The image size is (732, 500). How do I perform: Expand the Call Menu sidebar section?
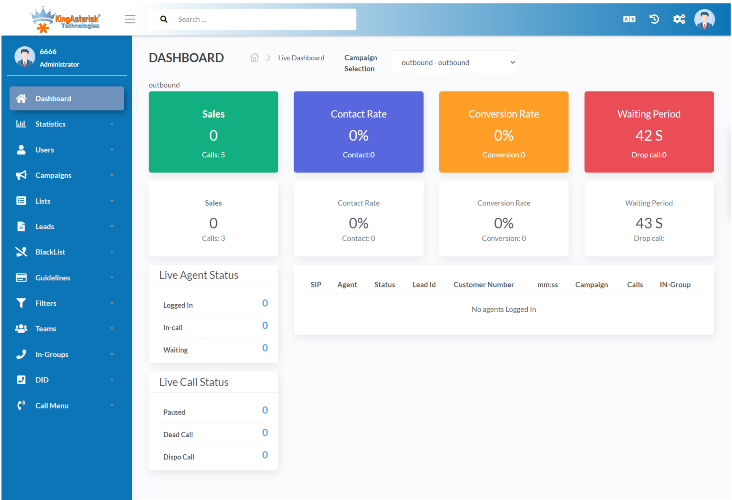[66, 405]
